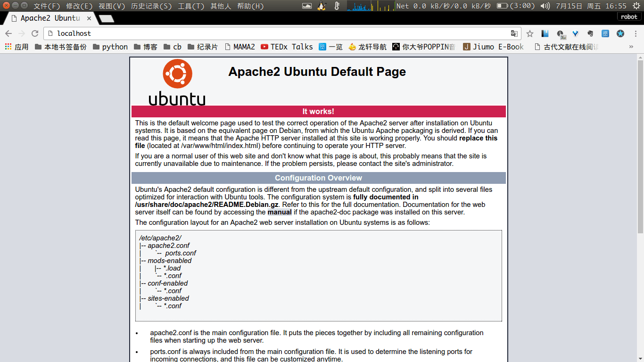This screenshot has width=644, height=362.
Task: Go back to the previous page
Action: pos(8,33)
